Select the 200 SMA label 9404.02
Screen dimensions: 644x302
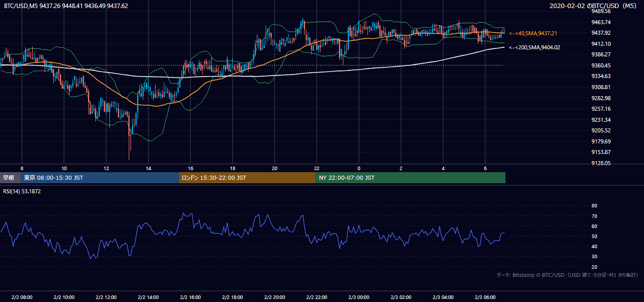535,47
